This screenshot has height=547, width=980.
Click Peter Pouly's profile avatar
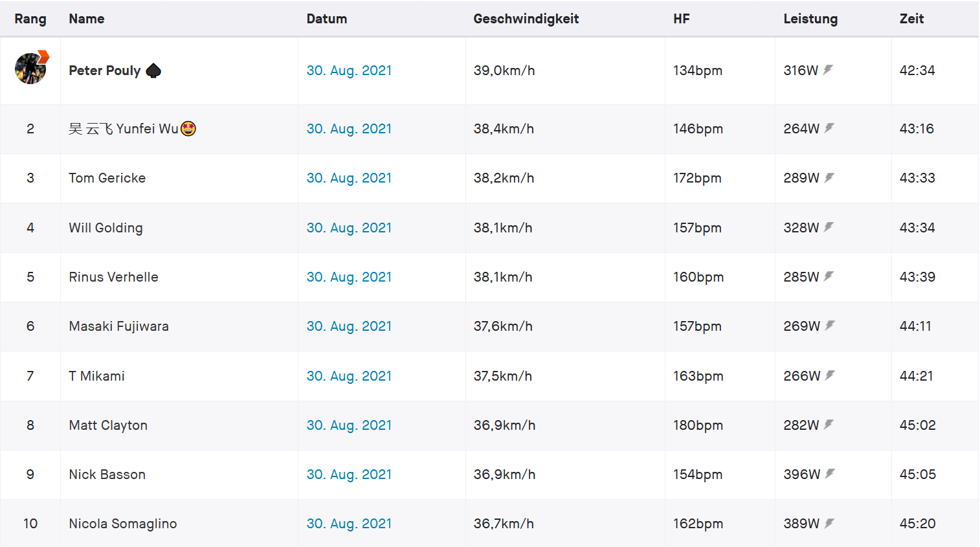point(30,69)
